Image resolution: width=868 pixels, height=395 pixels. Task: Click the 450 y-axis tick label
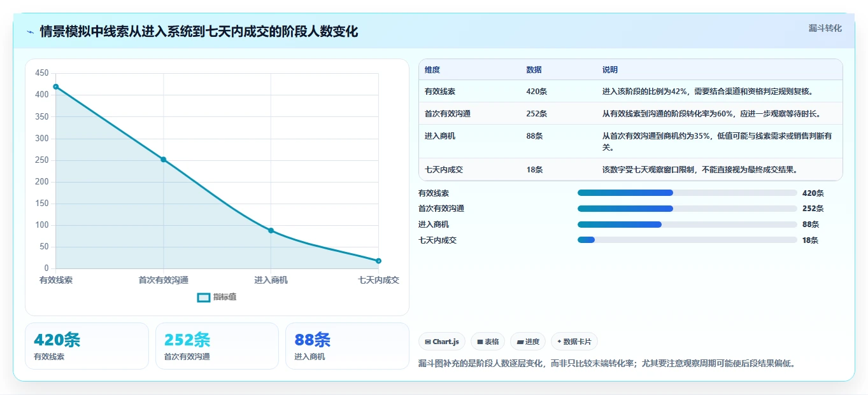tap(42, 73)
